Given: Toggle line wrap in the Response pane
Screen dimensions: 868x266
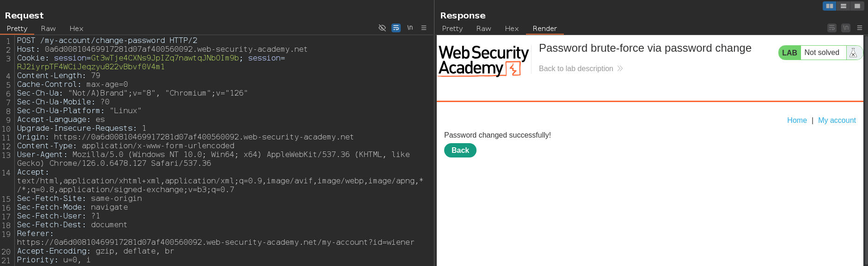Looking at the screenshot, I should click(831, 28).
